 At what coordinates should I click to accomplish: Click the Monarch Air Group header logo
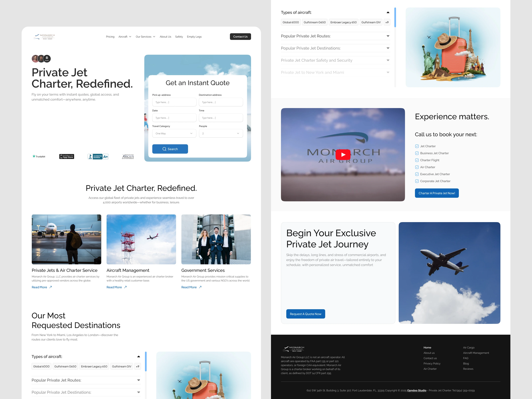click(44, 37)
